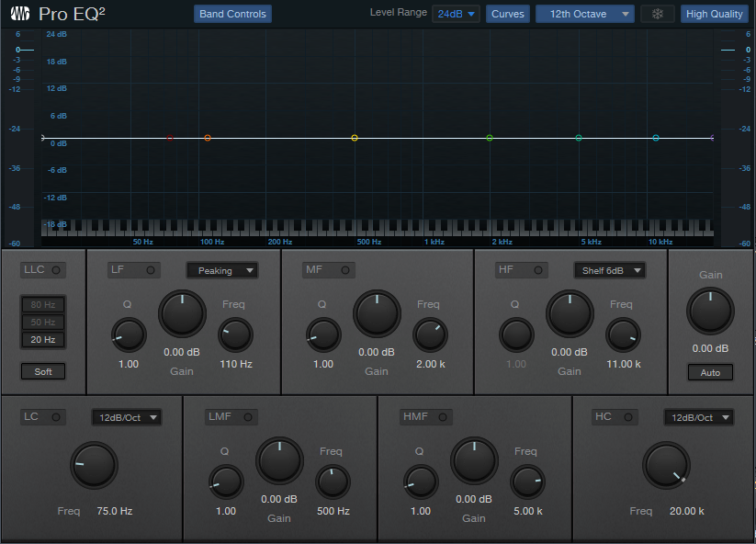The width and height of the screenshot is (756, 544).
Task: Click the teal HMF node on the curve
Action: click(579, 138)
